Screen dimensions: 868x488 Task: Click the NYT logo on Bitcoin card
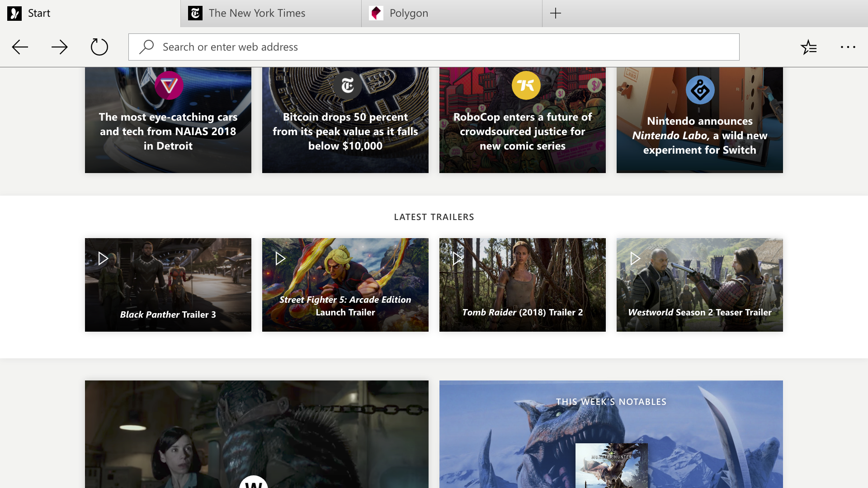tap(347, 85)
